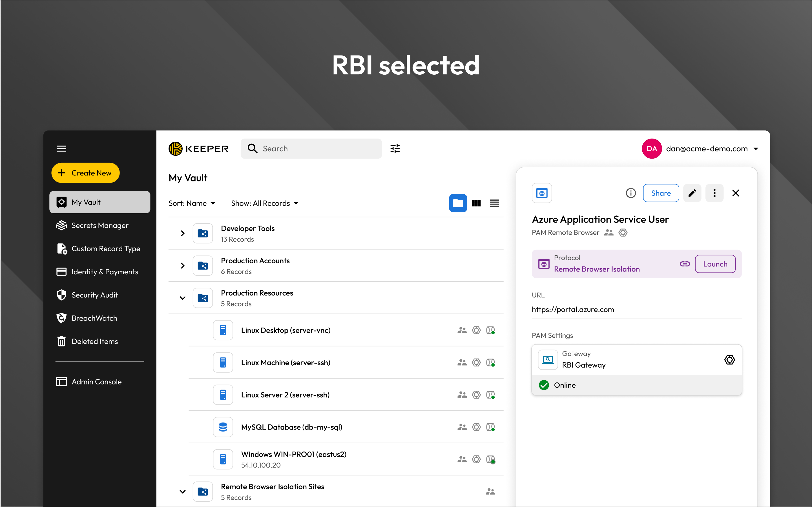Open the Sort: Name dropdown
This screenshot has height=507, width=812.
point(192,203)
